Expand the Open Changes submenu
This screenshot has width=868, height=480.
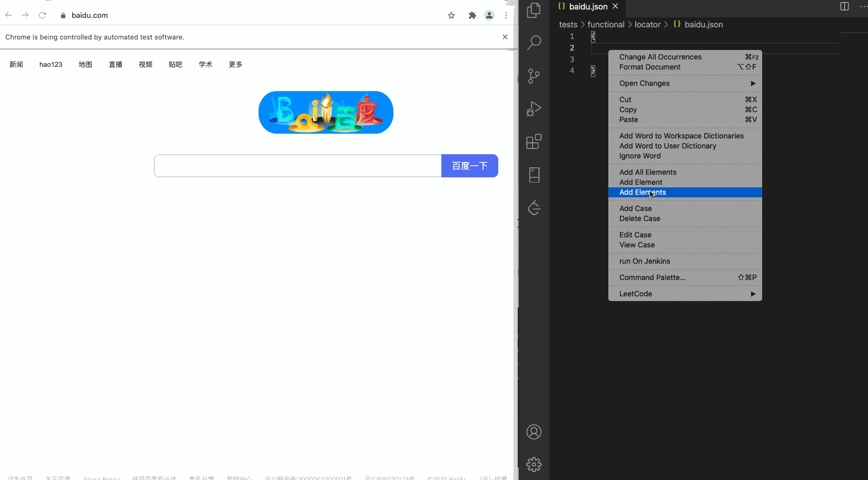(x=685, y=83)
